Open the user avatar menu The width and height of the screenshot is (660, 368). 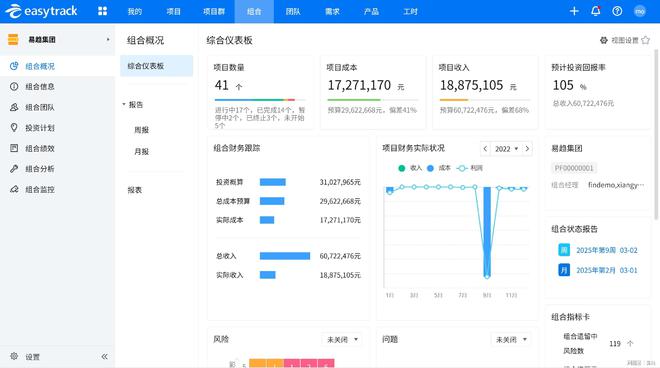(x=640, y=11)
